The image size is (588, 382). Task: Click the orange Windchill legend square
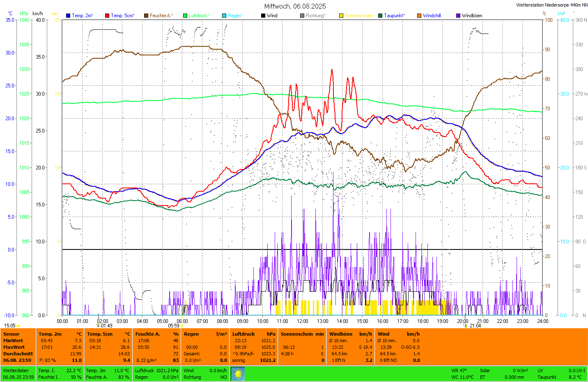[419, 16]
